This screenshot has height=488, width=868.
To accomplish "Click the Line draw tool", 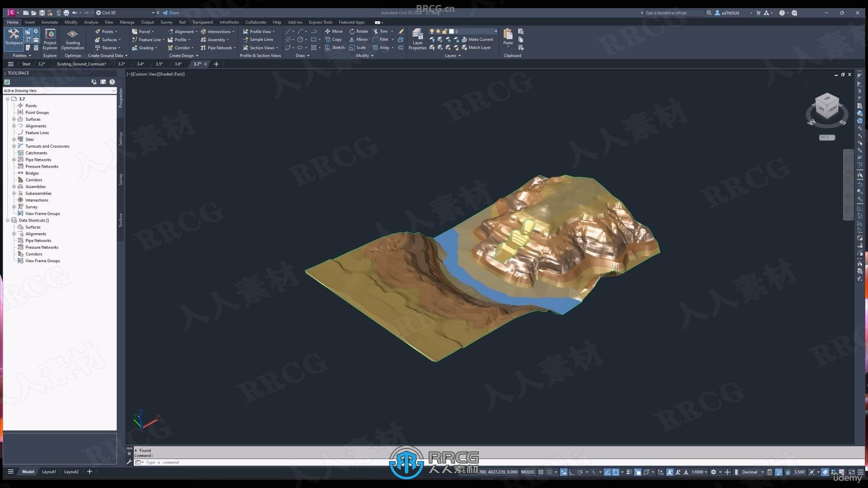I will pyautogui.click(x=288, y=32).
